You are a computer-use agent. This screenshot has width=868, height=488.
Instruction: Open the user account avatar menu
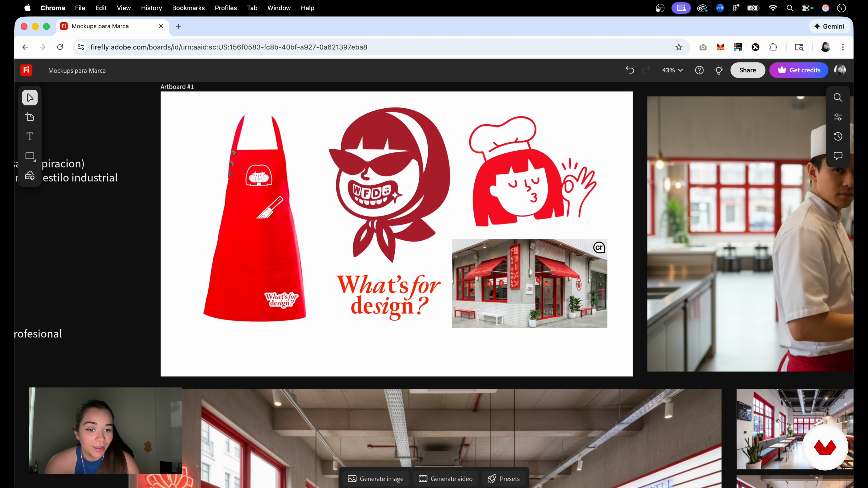pyautogui.click(x=840, y=70)
